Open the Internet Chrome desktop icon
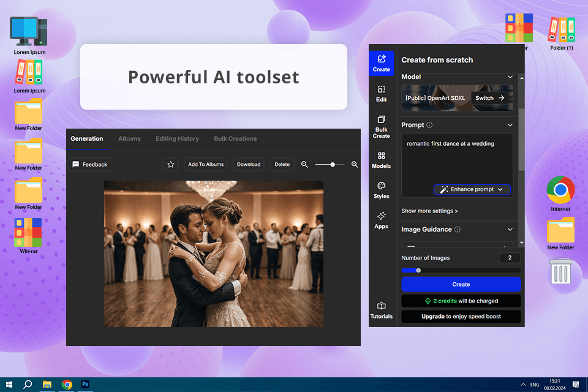 (x=560, y=194)
